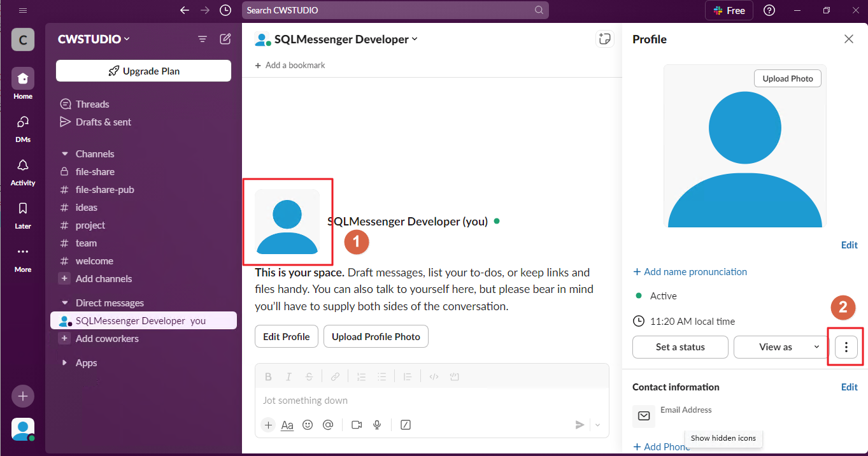The width and height of the screenshot is (868, 456).
Task: Go to the Home tab
Action: pos(23,84)
